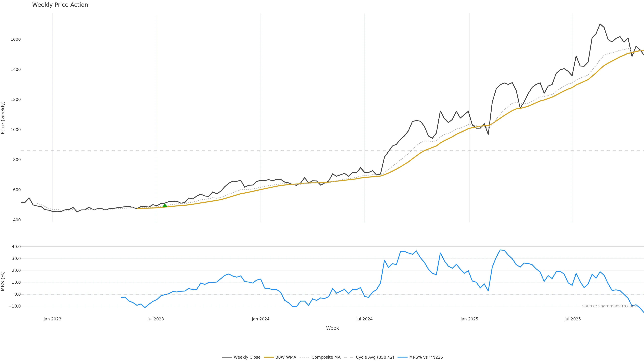Toggle the Weekly Close series label

click(247, 357)
